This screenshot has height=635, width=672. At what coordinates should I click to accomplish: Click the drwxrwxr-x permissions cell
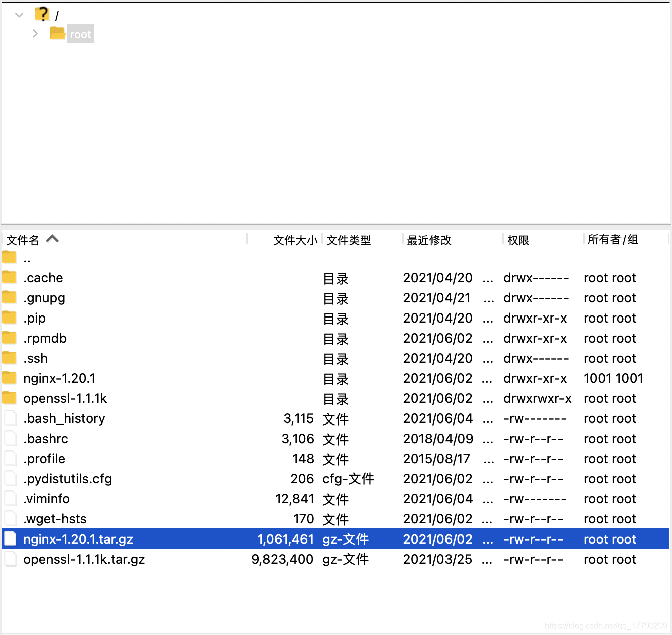click(537, 398)
